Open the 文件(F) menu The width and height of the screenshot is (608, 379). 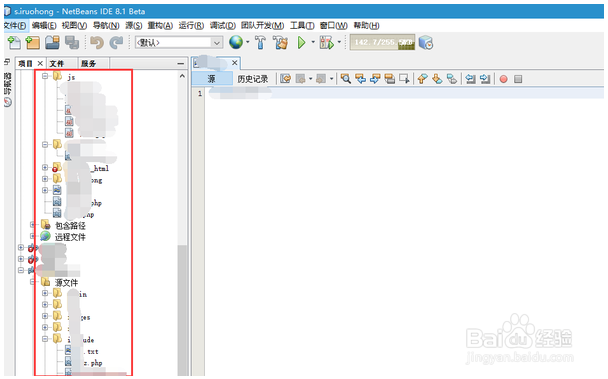click(x=15, y=26)
